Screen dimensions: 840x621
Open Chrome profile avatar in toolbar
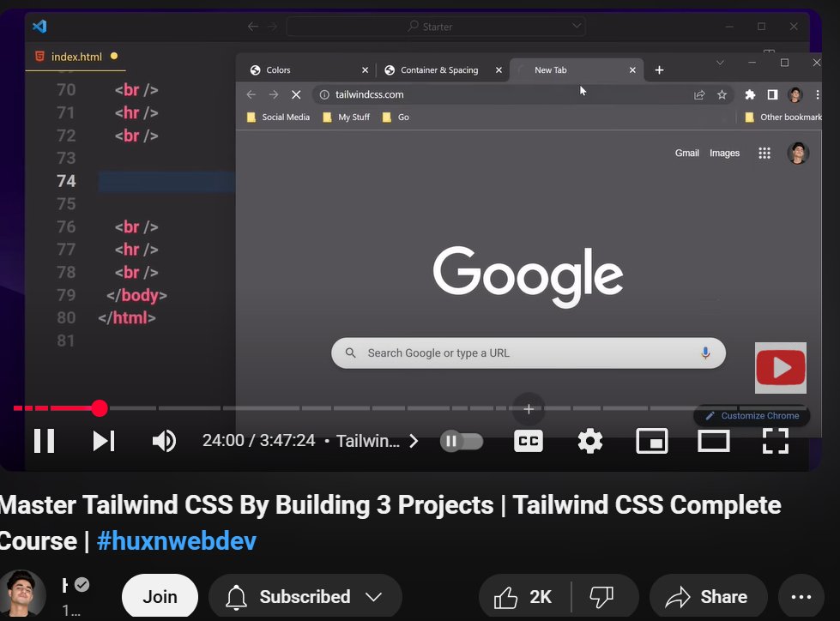(x=795, y=94)
